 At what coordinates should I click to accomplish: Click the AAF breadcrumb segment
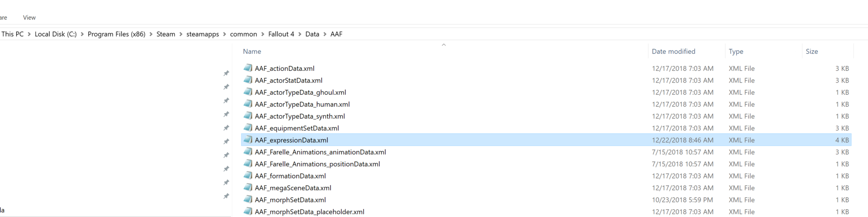point(336,34)
